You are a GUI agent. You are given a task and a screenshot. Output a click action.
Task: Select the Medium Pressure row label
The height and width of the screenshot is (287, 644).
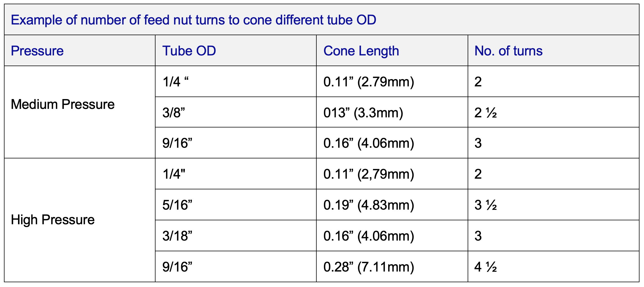(x=63, y=104)
